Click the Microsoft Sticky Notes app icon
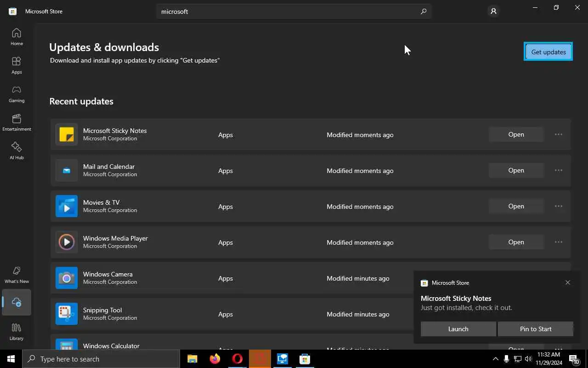Image resolution: width=588 pixels, height=368 pixels. (x=67, y=135)
